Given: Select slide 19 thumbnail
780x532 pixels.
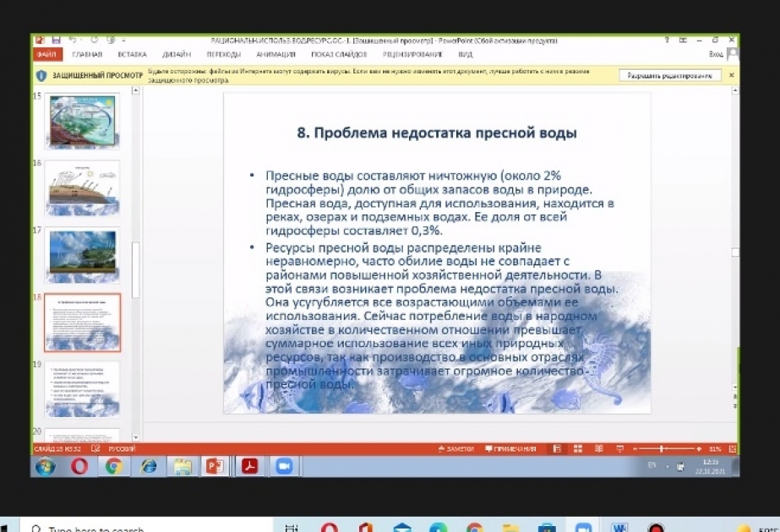Looking at the screenshot, I should click(82, 389).
